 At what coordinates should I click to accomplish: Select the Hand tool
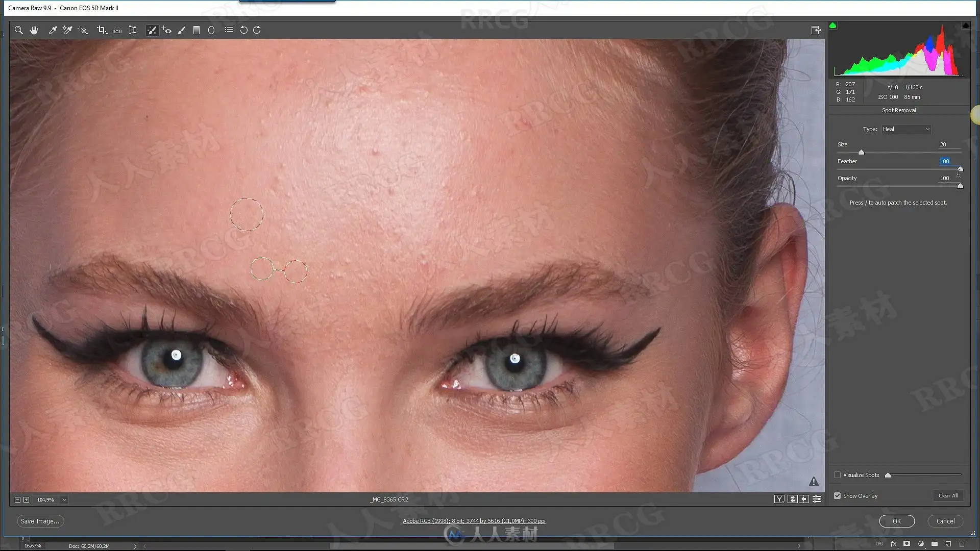[34, 30]
